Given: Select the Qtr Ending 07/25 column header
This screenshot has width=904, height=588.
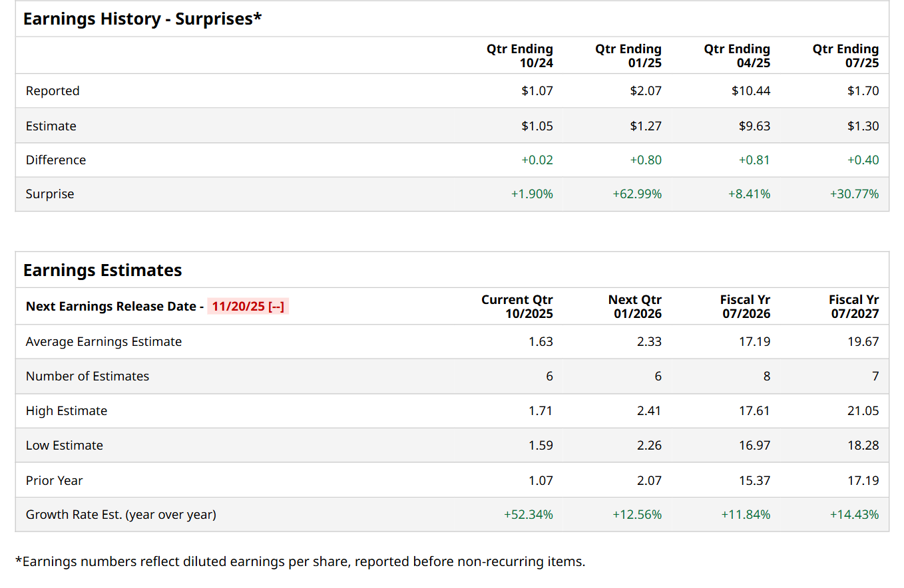Looking at the screenshot, I should [x=845, y=56].
